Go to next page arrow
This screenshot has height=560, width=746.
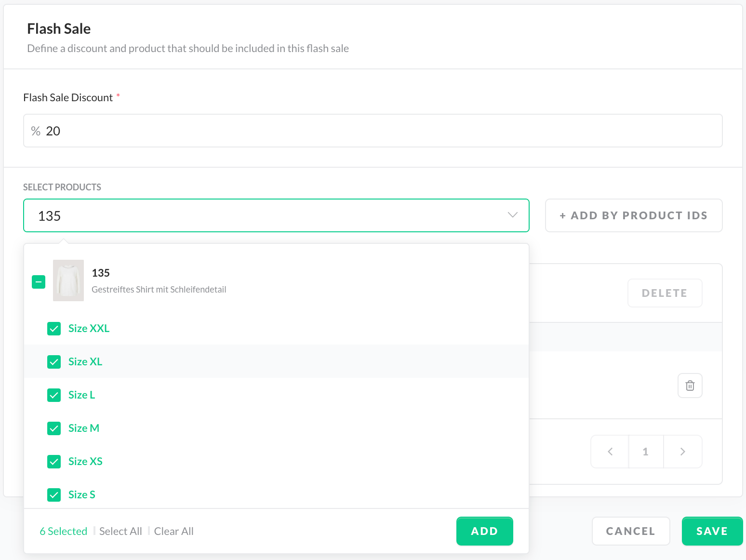[682, 452]
